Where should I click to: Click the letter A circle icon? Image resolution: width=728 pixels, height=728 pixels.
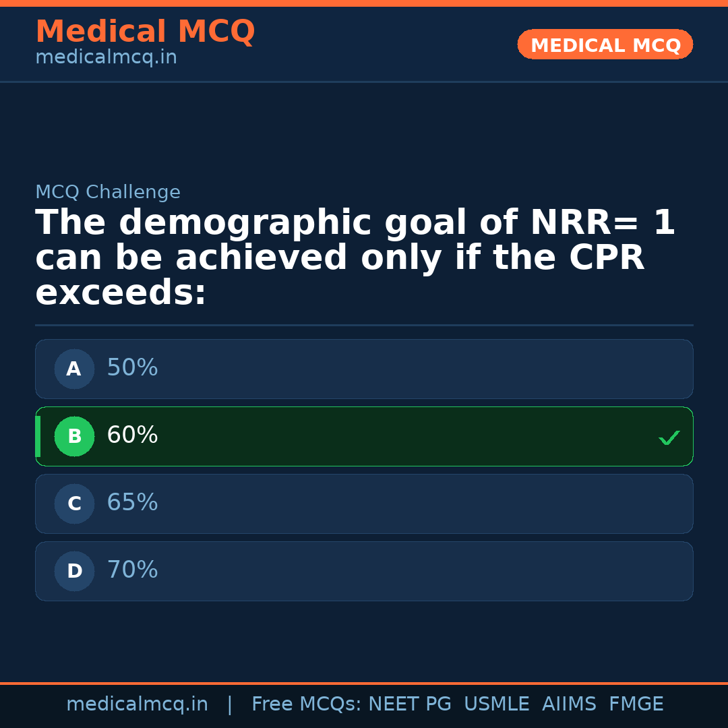[x=74, y=369]
